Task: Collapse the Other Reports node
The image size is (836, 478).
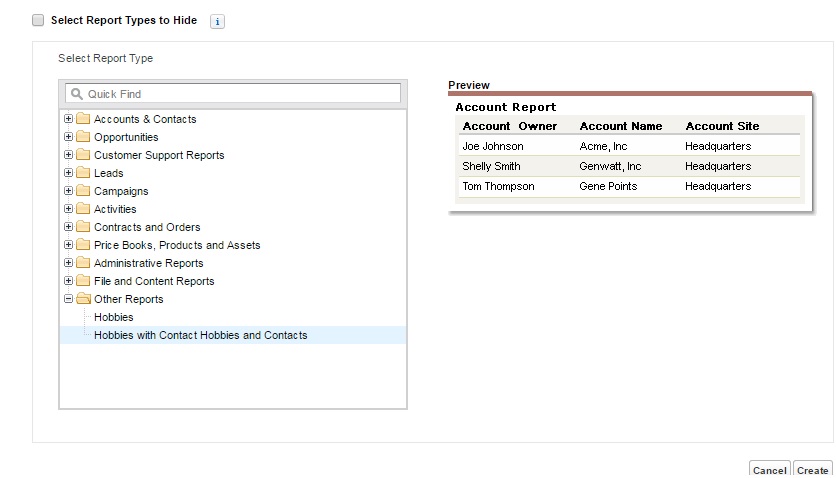Action: tap(68, 299)
